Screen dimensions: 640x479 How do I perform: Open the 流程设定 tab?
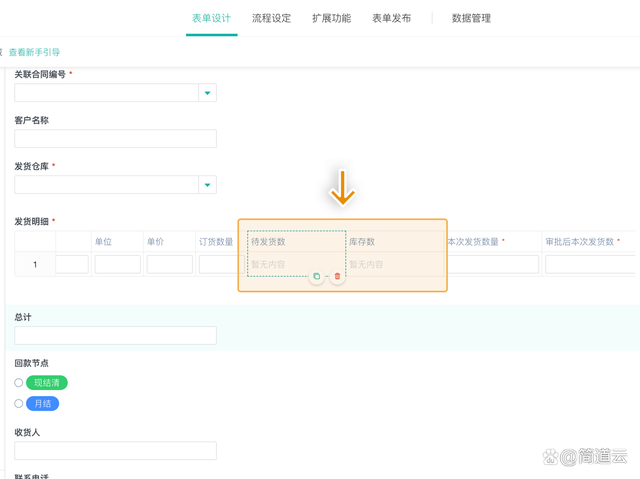[x=271, y=18]
